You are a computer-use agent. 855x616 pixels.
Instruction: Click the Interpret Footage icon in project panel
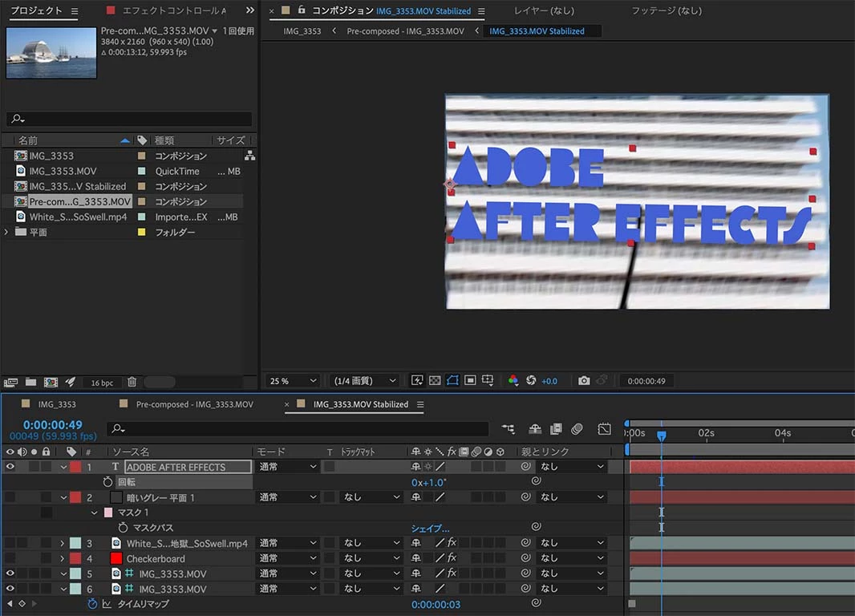[x=11, y=382]
